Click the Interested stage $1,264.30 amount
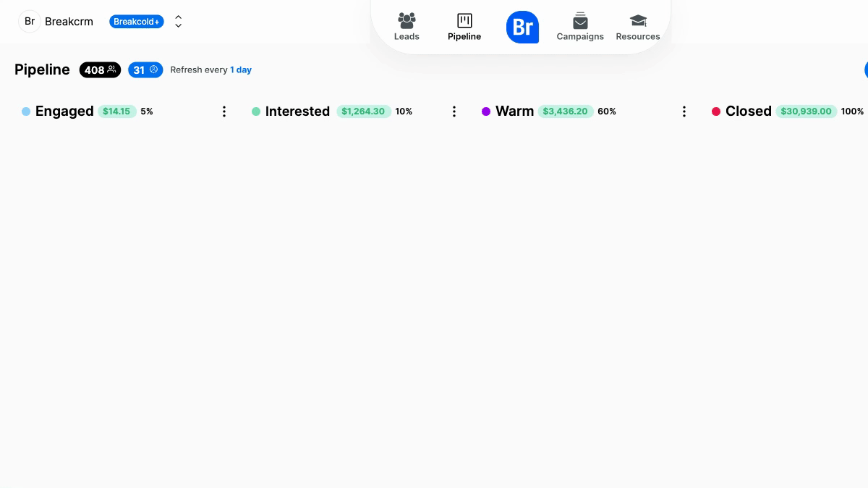Screen dimensions: 868x488 pyautogui.click(x=364, y=112)
